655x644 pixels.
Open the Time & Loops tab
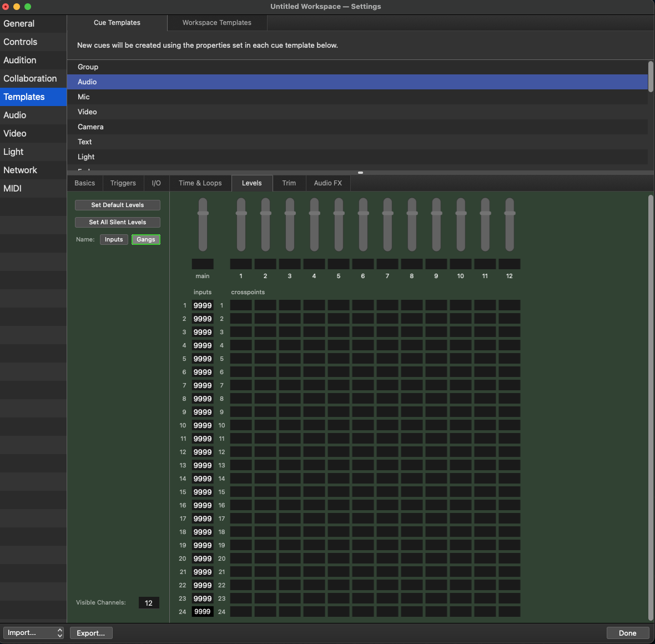coord(200,183)
